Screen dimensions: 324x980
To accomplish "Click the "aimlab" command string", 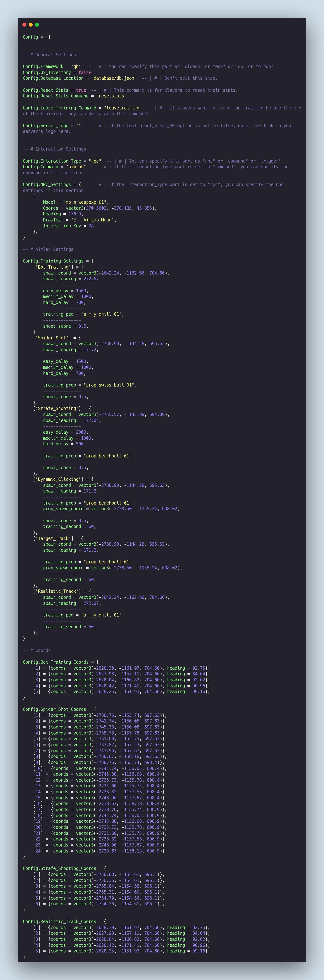I will 76,167.
